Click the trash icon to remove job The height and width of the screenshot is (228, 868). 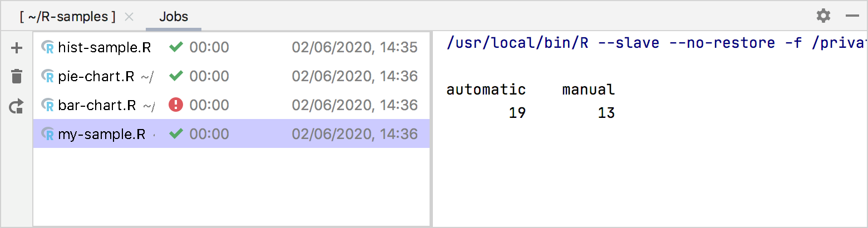17,77
